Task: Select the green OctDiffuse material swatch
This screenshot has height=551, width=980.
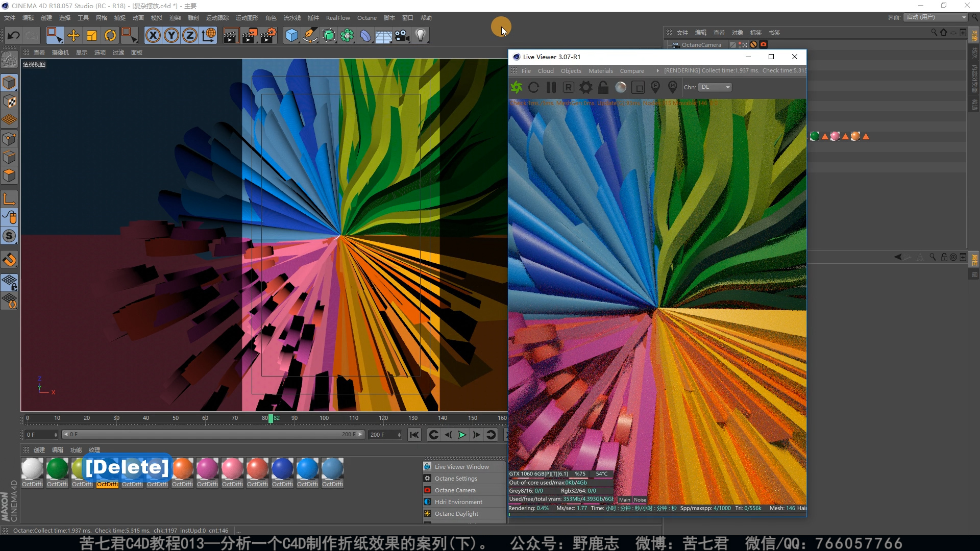Action: (x=57, y=468)
